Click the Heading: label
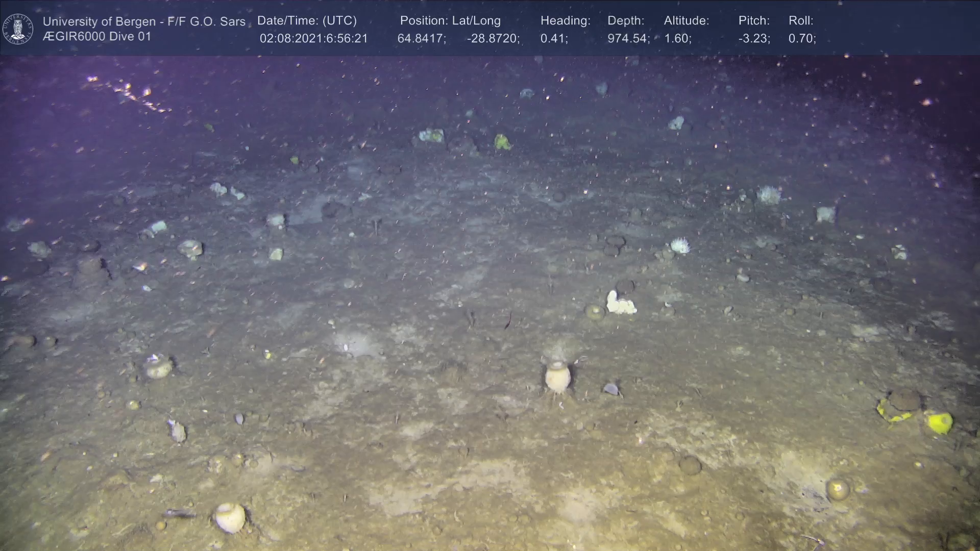The image size is (980, 551). click(x=565, y=21)
